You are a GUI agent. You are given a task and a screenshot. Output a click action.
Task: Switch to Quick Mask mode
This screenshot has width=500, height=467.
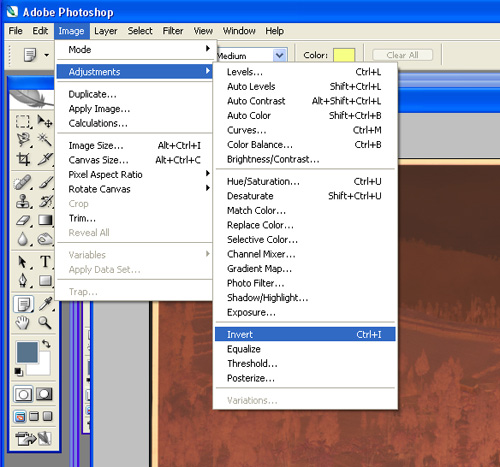[44, 394]
